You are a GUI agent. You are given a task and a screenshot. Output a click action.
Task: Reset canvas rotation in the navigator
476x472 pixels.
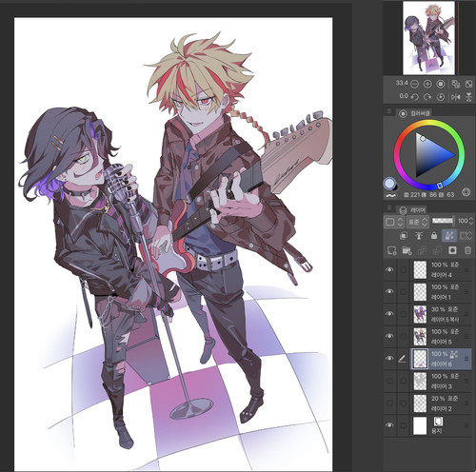coord(441,97)
